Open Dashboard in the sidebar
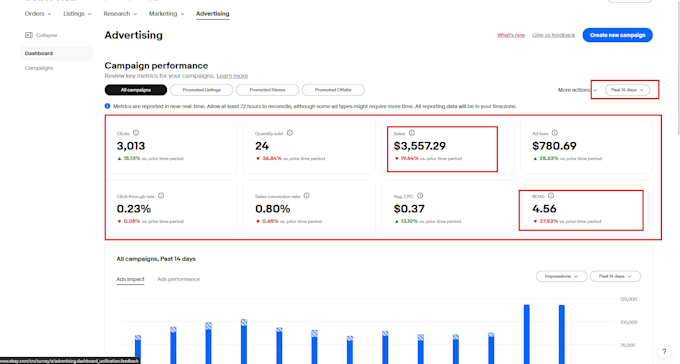This screenshot has height=364, width=680. click(56, 53)
